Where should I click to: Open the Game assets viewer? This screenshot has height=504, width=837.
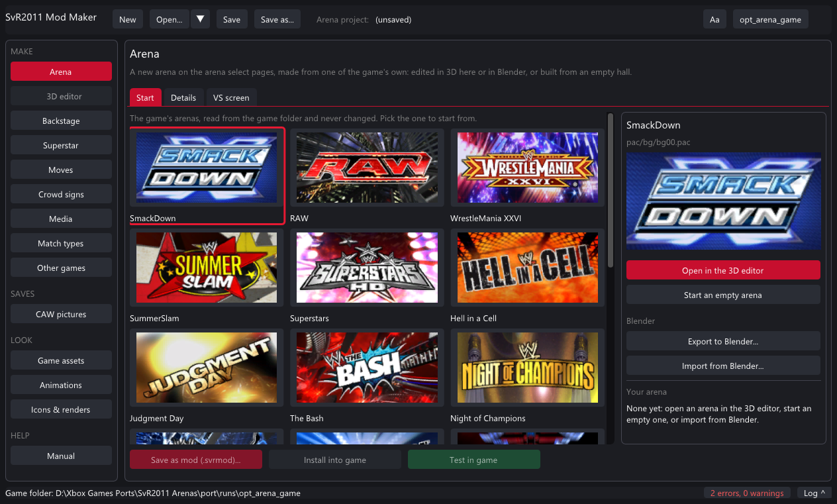click(x=61, y=360)
